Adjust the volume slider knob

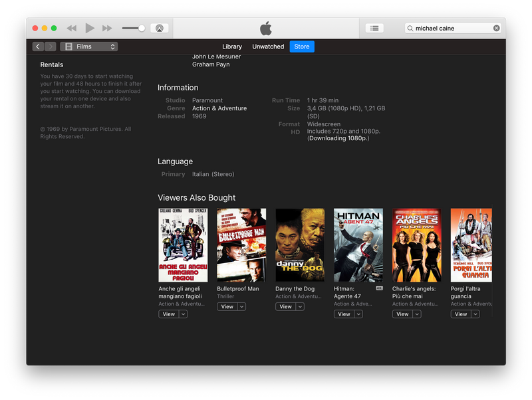pos(142,29)
